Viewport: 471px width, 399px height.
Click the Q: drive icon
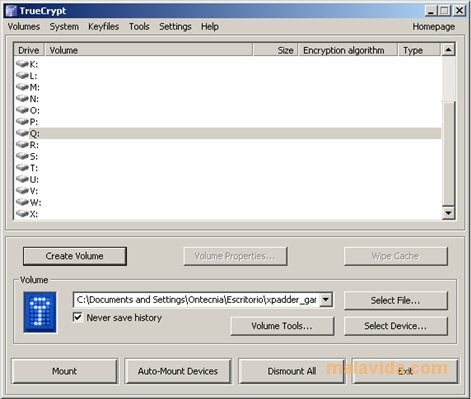coord(22,133)
